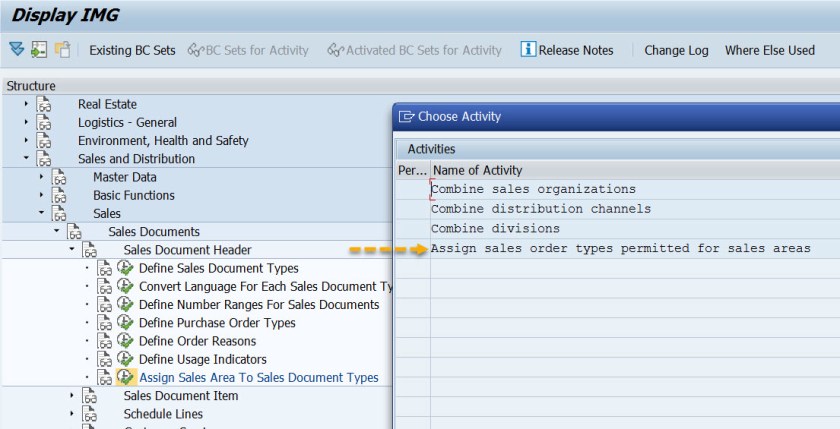Choose Assign sales order types permitted activity
This screenshot has width=840, height=429.
[620, 249]
